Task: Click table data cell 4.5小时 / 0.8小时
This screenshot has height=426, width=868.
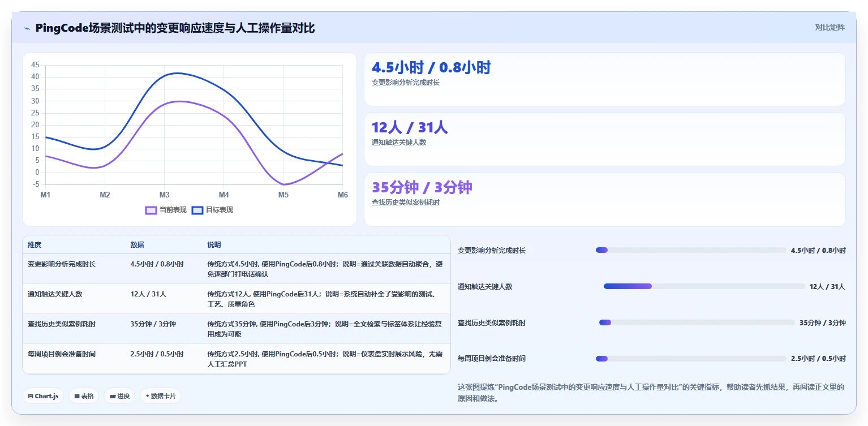Action: 157,264
